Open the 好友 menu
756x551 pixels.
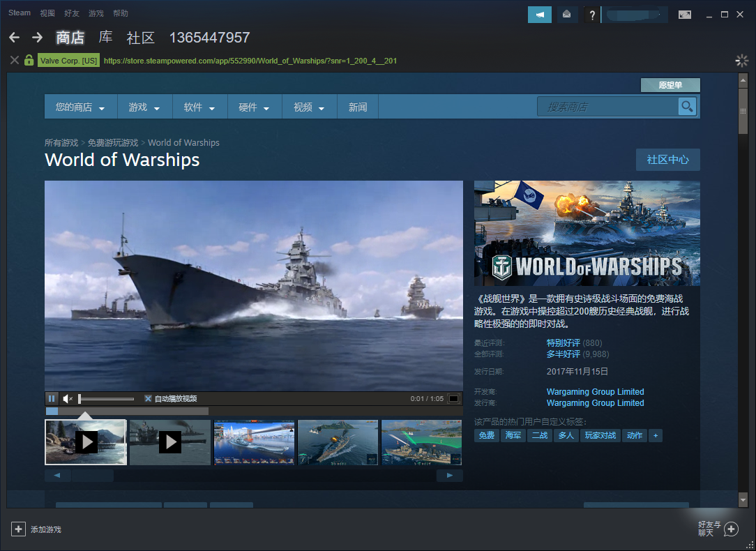coord(71,13)
